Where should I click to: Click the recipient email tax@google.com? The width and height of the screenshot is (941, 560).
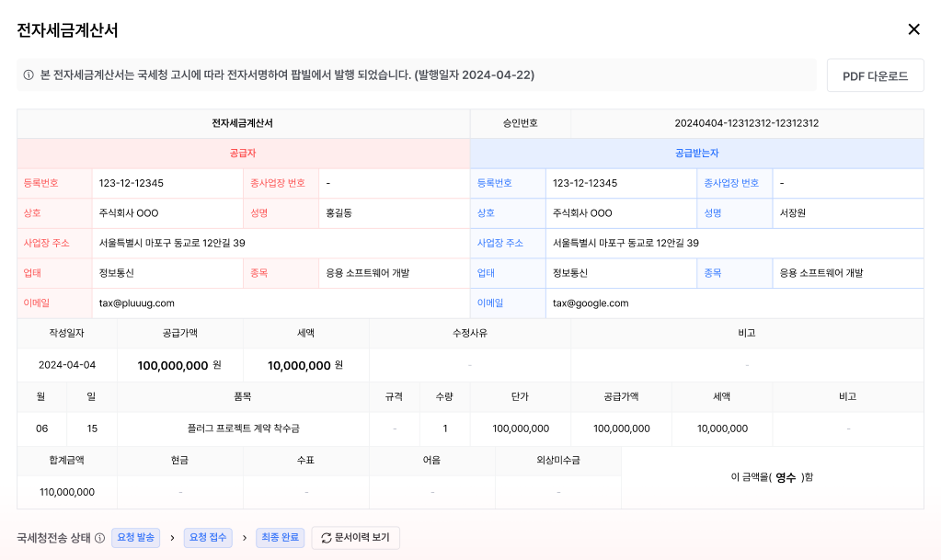tap(590, 303)
